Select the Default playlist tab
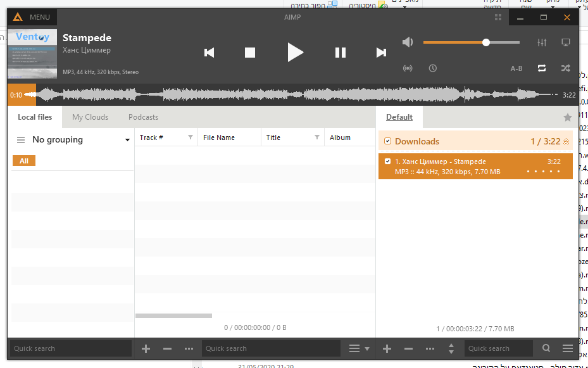 click(x=399, y=117)
